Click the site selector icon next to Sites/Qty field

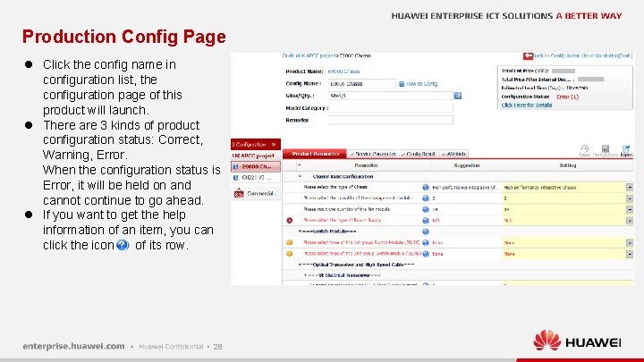tap(458, 96)
